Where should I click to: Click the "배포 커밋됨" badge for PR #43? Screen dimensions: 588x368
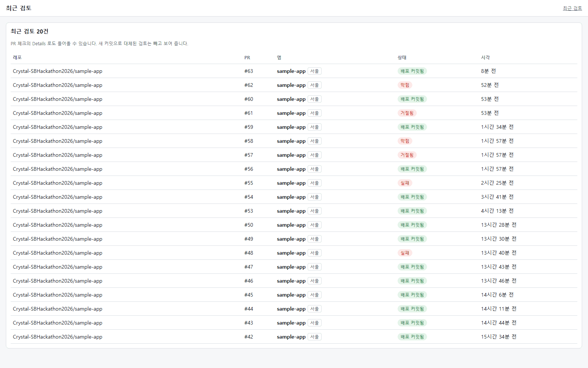(x=412, y=323)
